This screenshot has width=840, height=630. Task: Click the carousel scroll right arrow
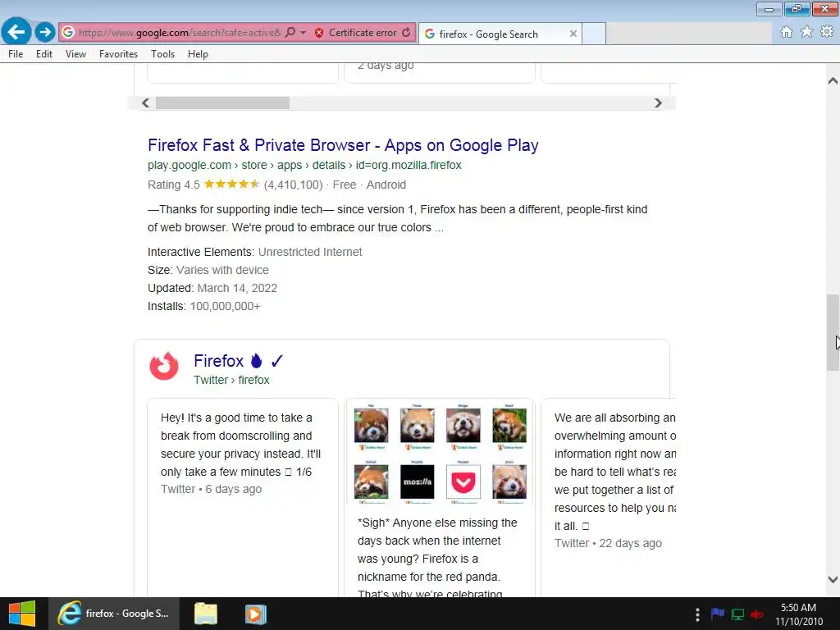pyautogui.click(x=659, y=103)
